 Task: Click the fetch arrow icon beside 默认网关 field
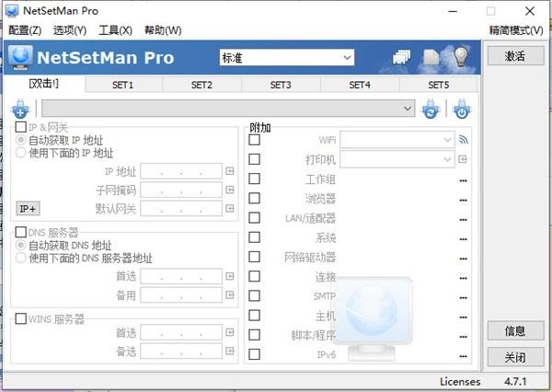(230, 209)
